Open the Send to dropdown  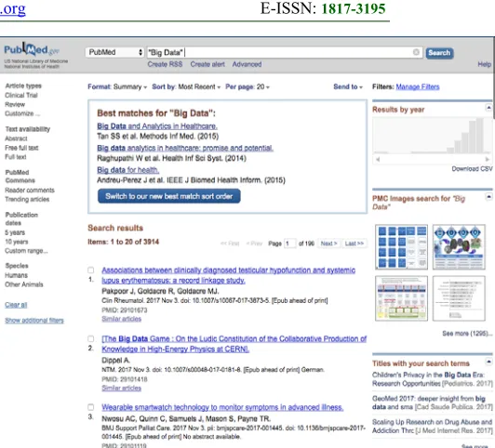pyautogui.click(x=348, y=86)
